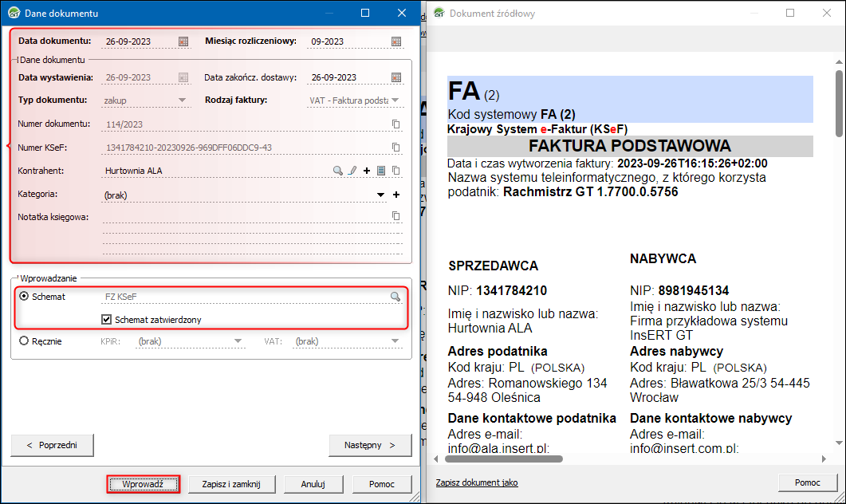Click Pomoc button in Dane dokumentu
846x504 pixels.
[x=382, y=484]
